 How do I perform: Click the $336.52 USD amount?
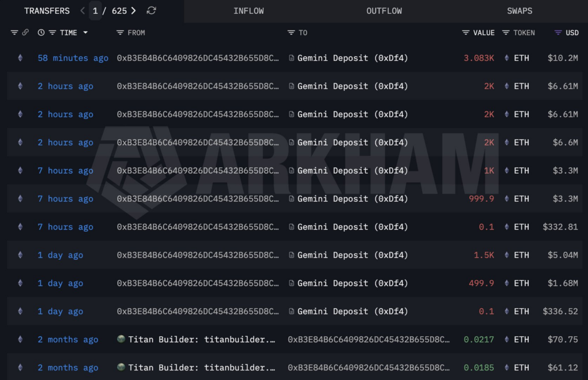pyautogui.click(x=560, y=311)
